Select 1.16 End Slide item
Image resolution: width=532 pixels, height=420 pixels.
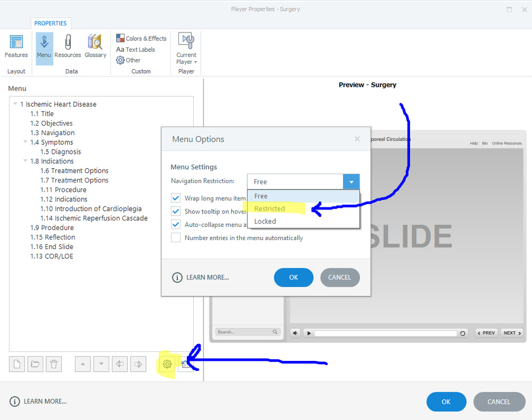pos(52,246)
